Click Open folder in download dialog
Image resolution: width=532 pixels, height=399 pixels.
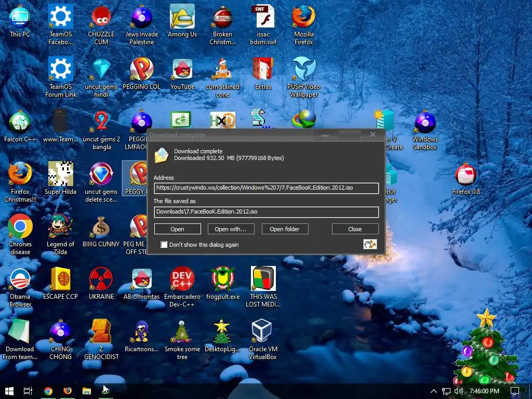[x=285, y=229]
